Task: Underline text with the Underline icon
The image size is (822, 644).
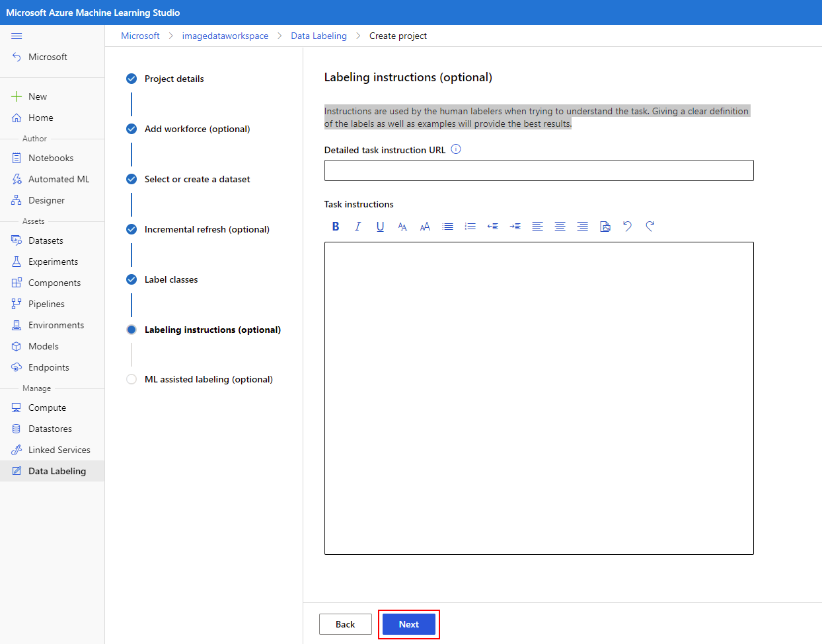Action: point(380,227)
